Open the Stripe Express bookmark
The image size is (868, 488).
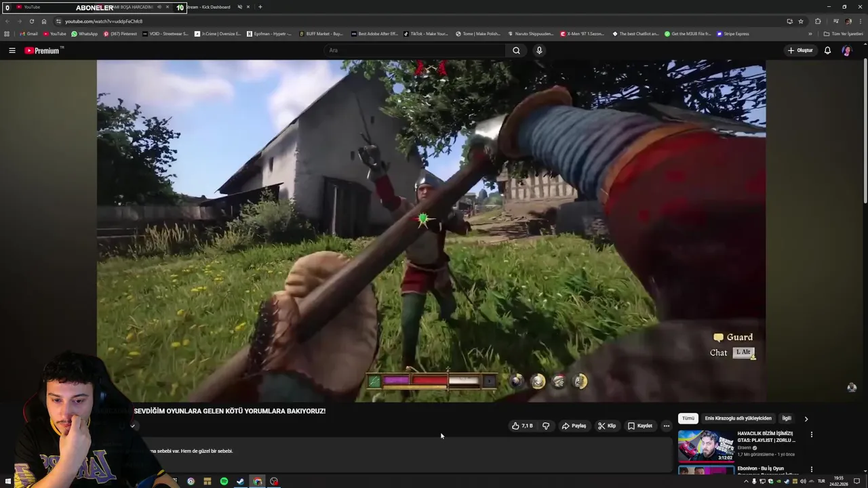733,34
